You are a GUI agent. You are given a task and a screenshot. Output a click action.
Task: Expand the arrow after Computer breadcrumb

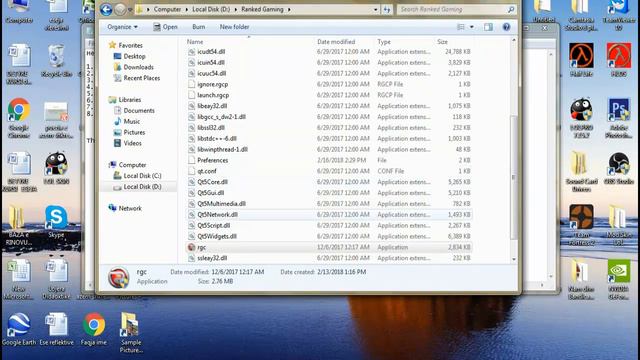pyautogui.click(x=187, y=9)
